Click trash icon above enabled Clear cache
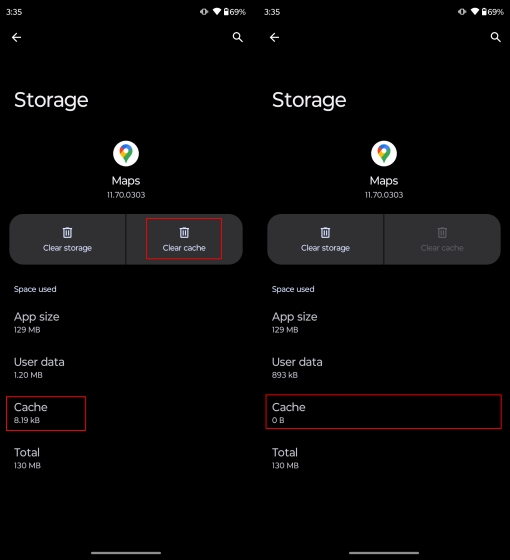The image size is (510, 560). tap(184, 232)
